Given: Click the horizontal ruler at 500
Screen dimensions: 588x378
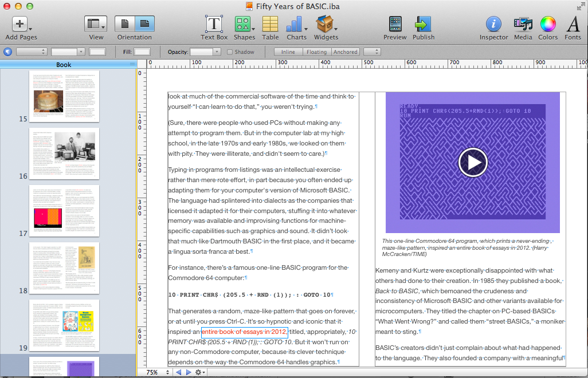Looking at the screenshot, I should pos(369,64).
